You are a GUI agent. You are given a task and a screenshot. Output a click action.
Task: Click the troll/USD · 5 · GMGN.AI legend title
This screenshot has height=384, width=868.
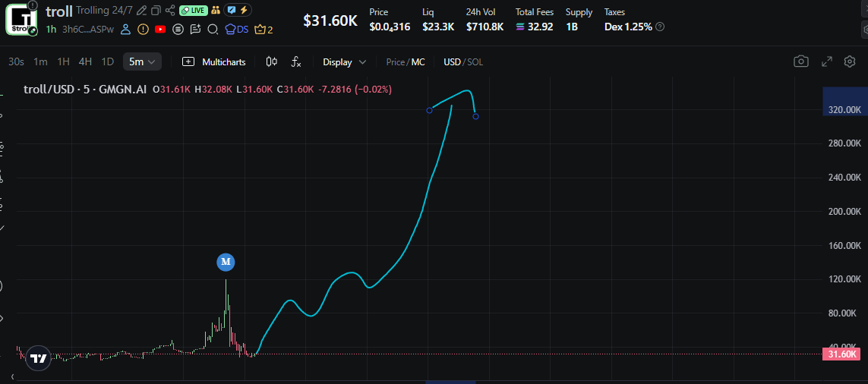85,89
